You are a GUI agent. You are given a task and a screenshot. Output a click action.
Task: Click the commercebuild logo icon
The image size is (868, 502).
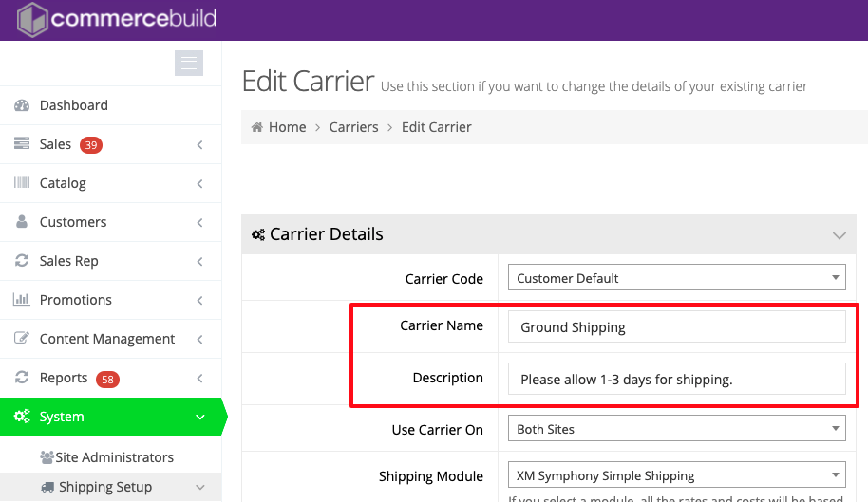pyautogui.click(x=31, y=19)
